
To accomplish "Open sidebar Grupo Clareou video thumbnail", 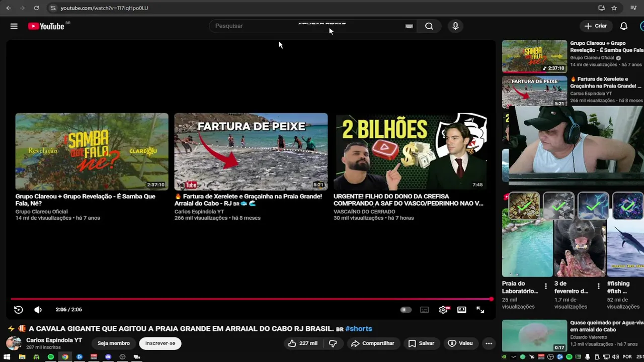I will 534,56.
